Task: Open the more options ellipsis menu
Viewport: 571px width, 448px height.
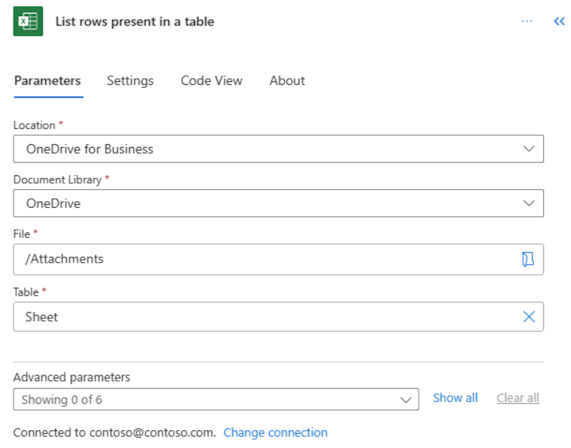Action: 527,21
